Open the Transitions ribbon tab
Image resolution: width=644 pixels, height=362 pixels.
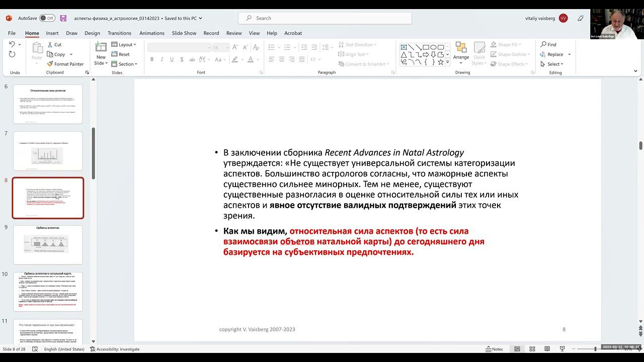[119, 33]
